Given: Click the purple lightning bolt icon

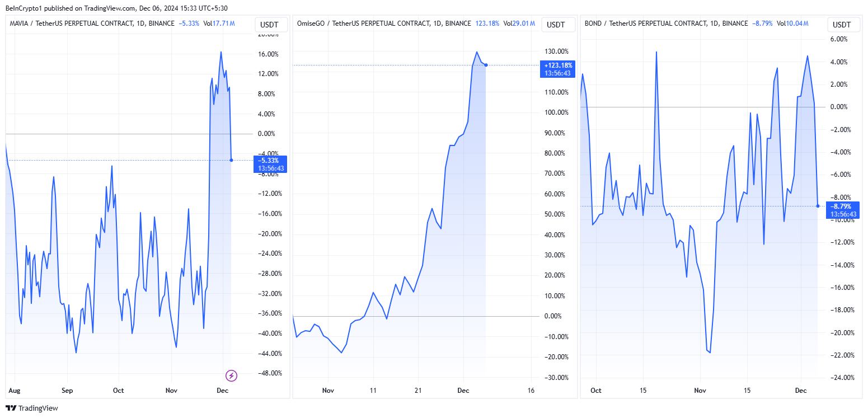Looking at the screenshot, I should [231, 375].
